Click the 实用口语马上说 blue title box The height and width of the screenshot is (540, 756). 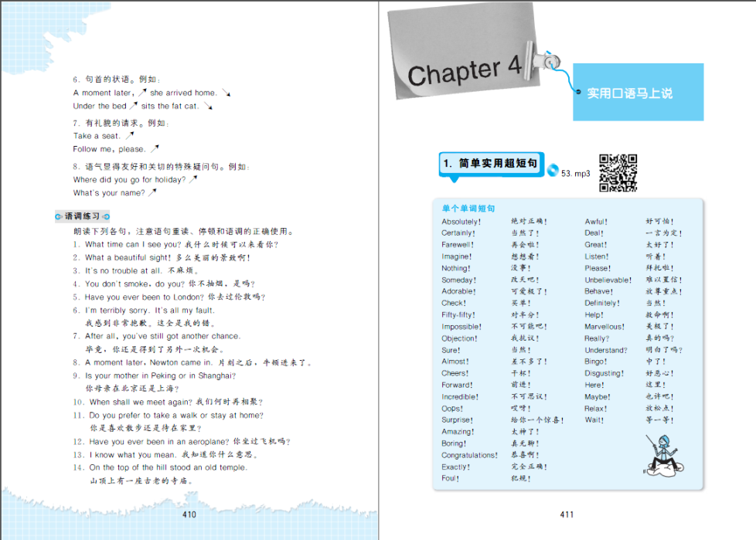(638, 93)
